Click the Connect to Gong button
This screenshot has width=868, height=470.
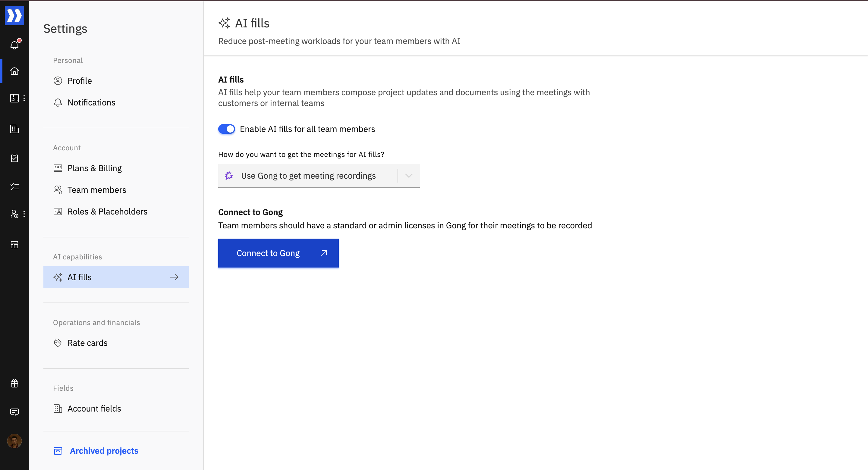tap(278, 253)
